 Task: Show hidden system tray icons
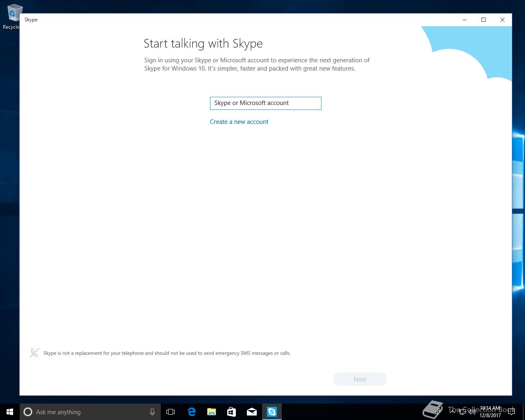click(x=452, y=412)
